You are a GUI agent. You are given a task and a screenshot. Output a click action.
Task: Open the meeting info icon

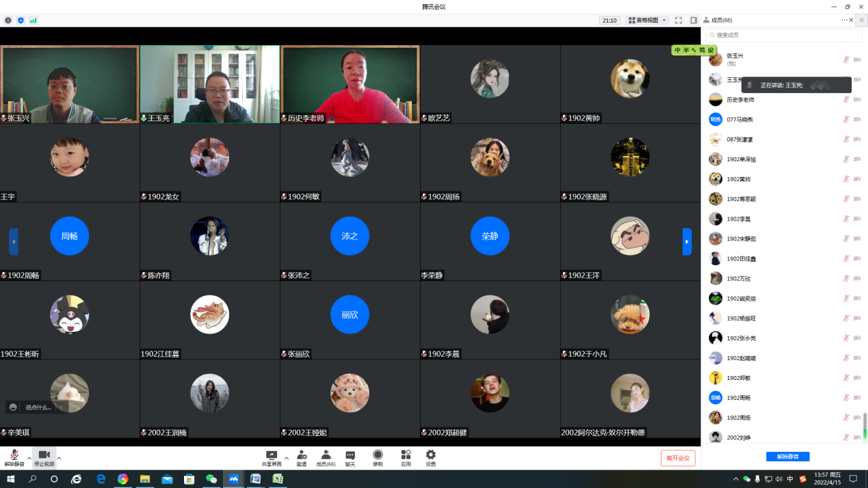[8, 21]
